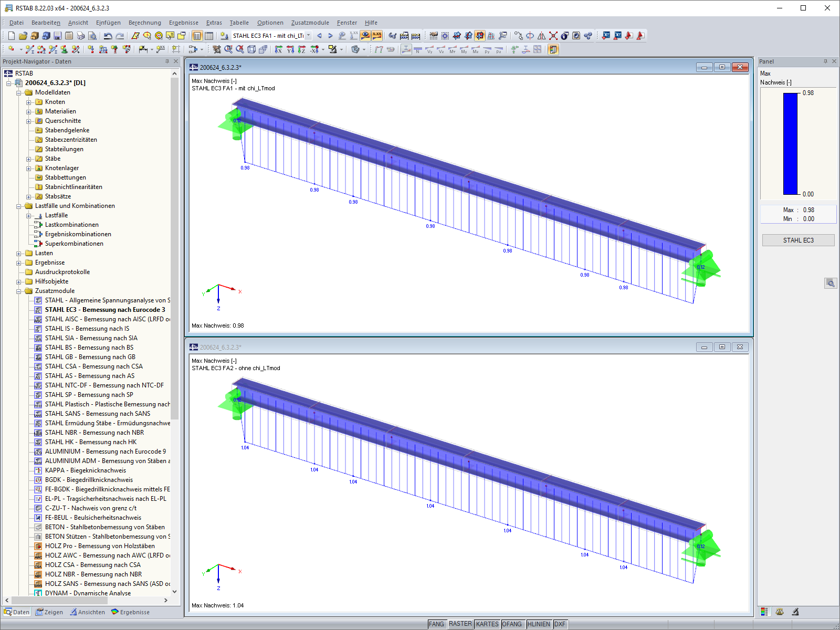
Task: Click the blue color scale bar
Action: [x=790, y=144]
